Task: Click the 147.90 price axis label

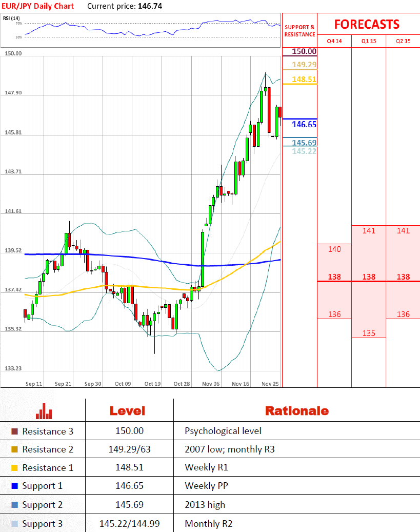Action: (13, 93)
